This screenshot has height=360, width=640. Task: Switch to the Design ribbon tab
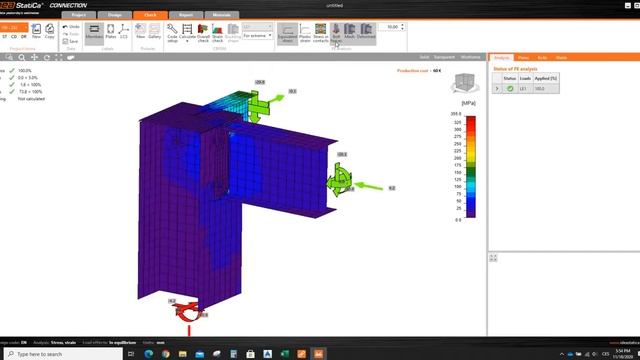tap(115, 15)
